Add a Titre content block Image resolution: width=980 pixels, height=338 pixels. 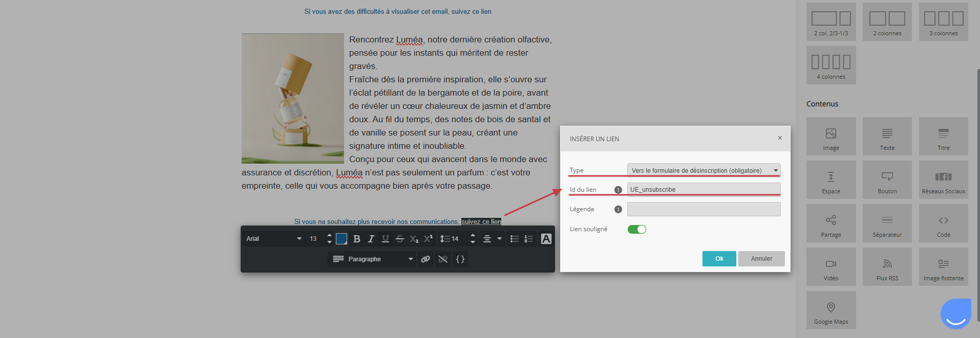click(x=944, y=137)
